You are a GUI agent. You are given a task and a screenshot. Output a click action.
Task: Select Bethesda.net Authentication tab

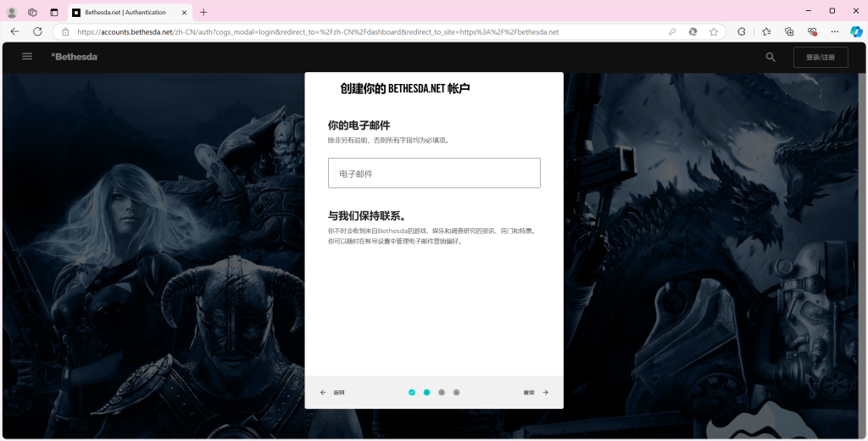131,12
